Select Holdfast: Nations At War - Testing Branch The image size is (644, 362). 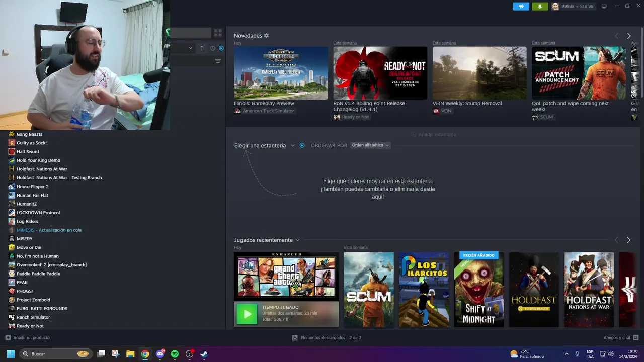coord(59,178)
